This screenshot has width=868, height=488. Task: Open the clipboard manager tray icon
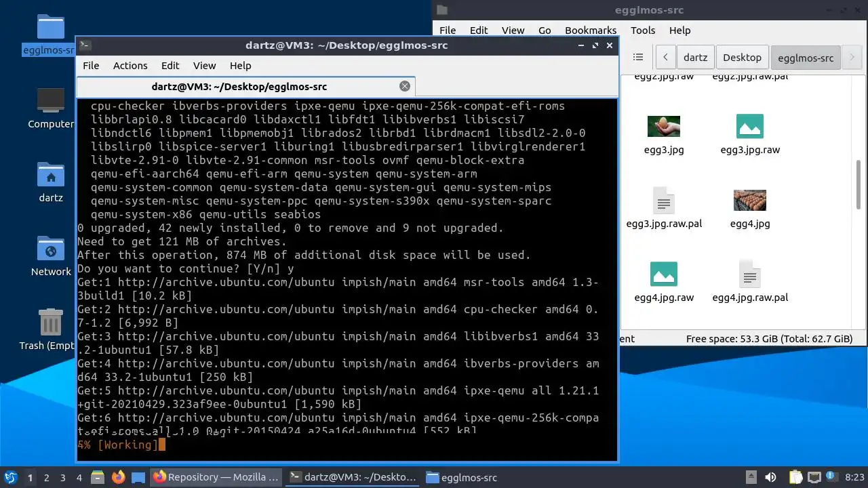(x=795, y=477)
